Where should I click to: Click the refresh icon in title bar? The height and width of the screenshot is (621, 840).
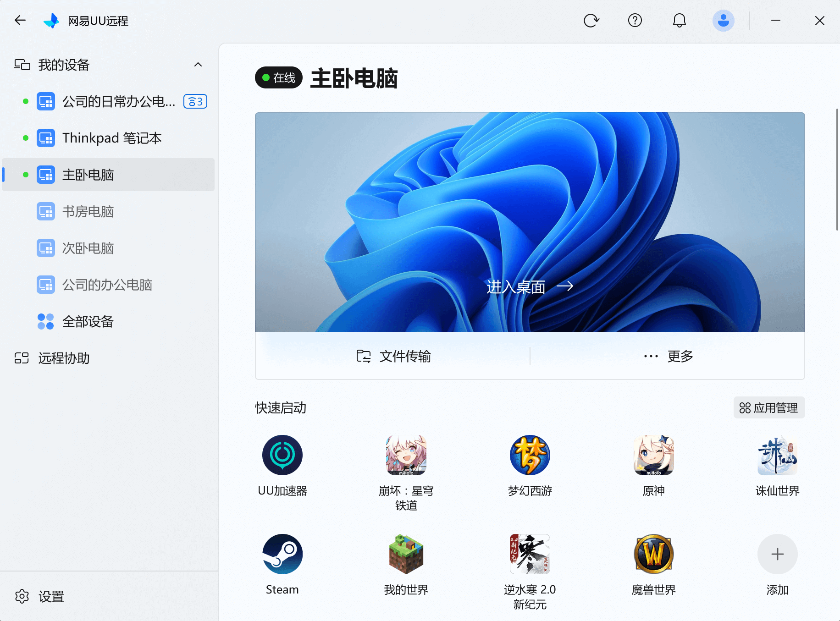[x=591, y=21]
